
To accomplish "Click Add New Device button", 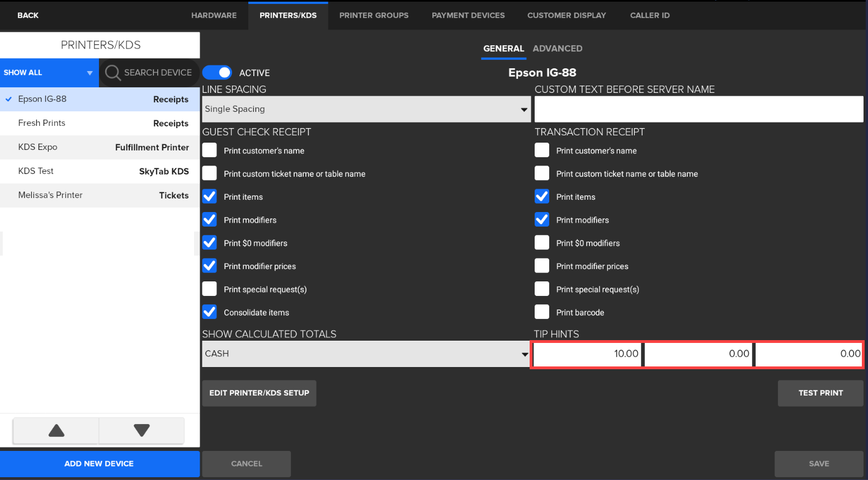I will [100, 464].
